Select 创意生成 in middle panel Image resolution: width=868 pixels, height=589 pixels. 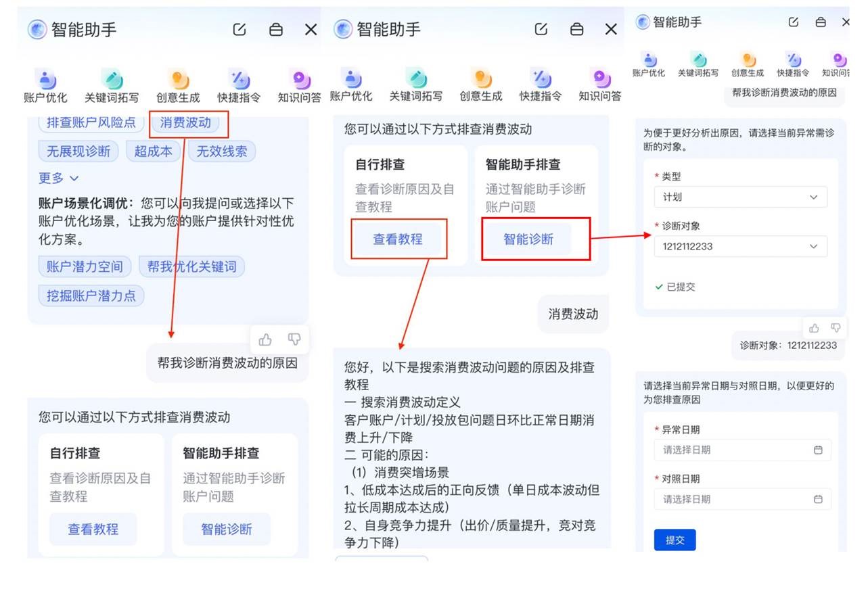tap(481, 87)
